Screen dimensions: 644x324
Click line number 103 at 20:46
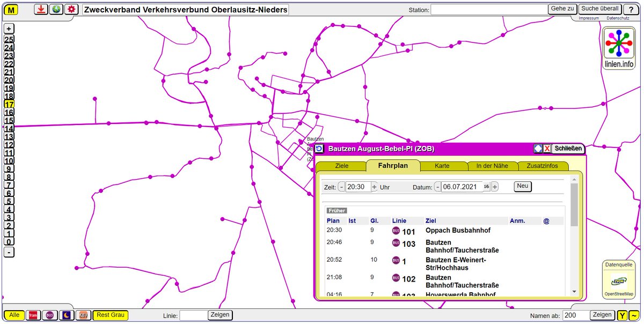[409, 244]
